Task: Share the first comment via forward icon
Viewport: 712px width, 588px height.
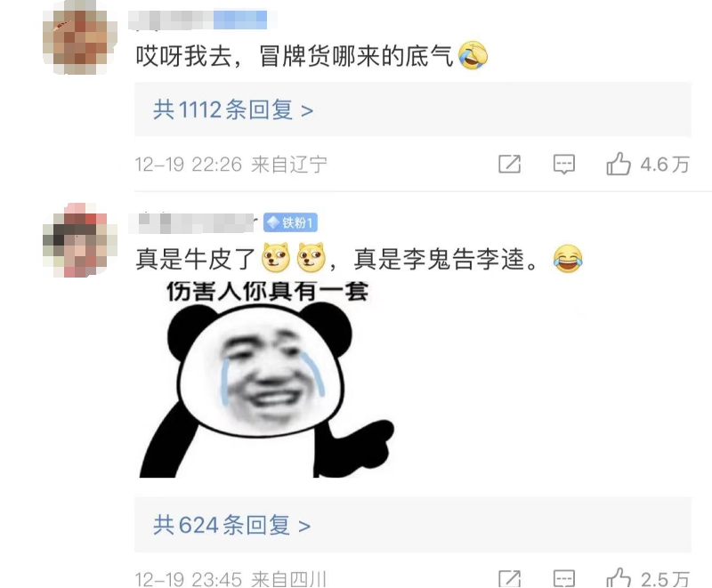Action: pos(509,165)
